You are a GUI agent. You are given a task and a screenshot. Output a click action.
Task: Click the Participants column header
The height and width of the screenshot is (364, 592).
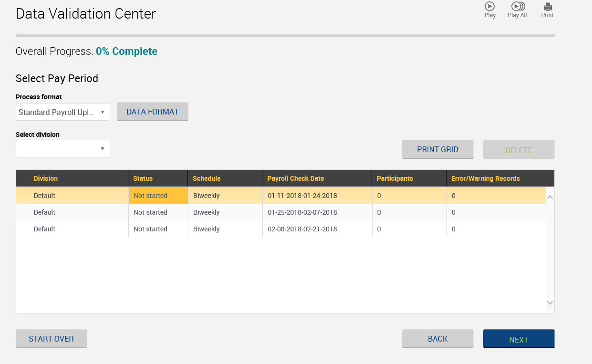tap(395, 178)
